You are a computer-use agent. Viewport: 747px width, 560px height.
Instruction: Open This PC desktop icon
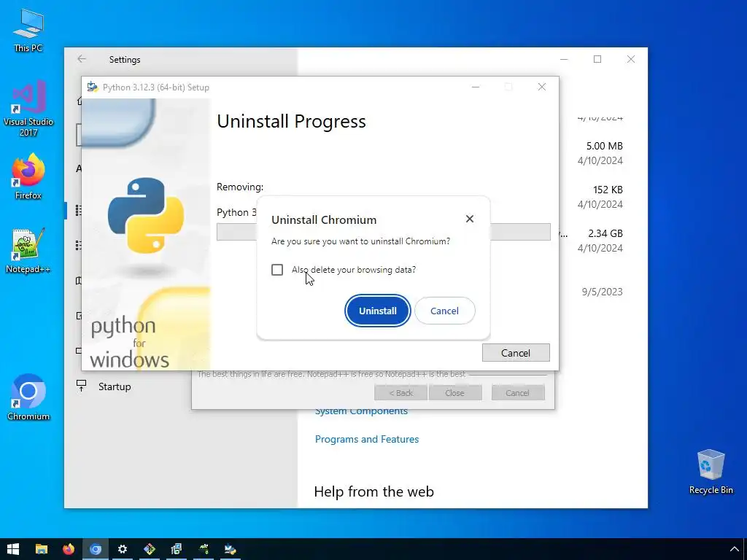tap(28, 31)
